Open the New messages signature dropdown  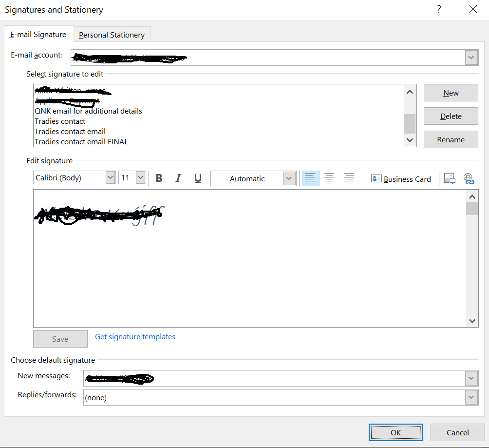tap(471, 378)
